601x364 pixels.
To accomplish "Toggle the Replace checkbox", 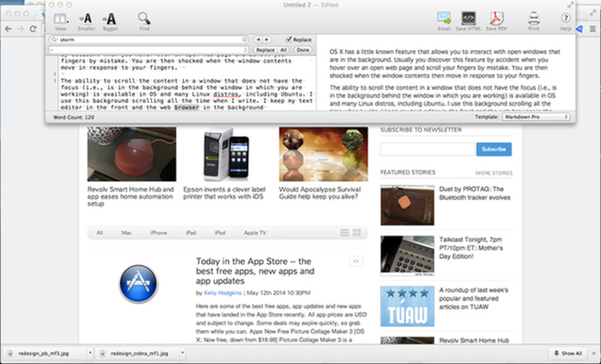I will click(289, 38).
